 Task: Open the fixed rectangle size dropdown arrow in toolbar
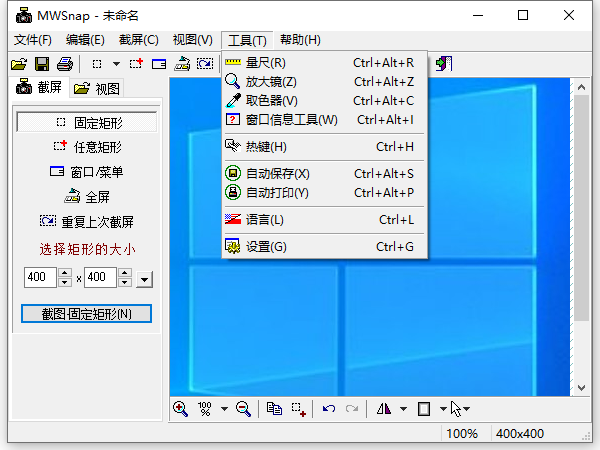pyautogui.click(x=116, y=64)
